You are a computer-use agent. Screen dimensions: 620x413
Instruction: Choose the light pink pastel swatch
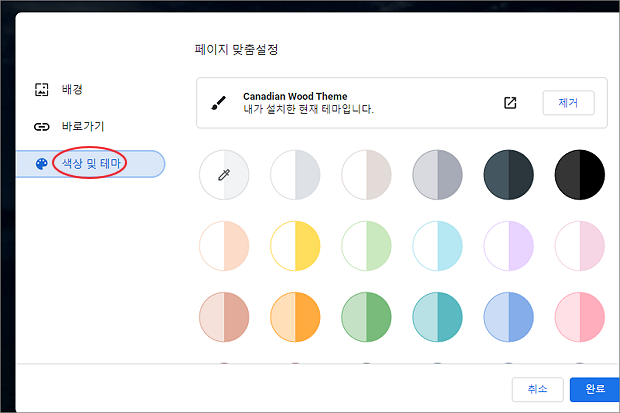pos(580,246)
